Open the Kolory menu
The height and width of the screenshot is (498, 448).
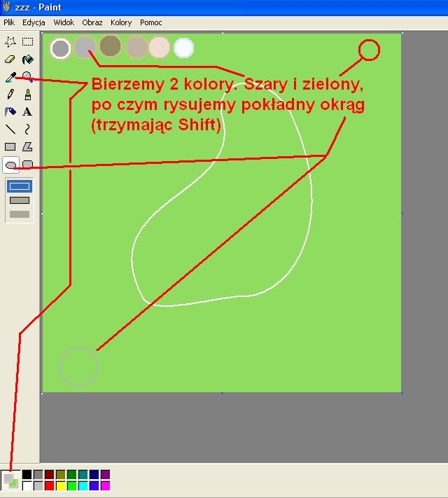[x=121, y=22]
